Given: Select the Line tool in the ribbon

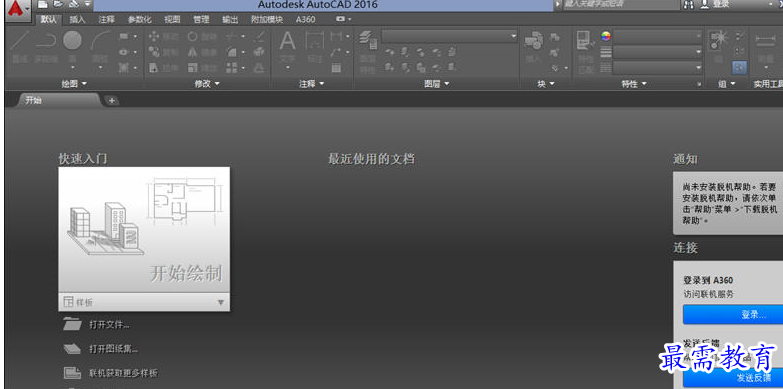Looking at the screenshot, I should tap(20, 47).
